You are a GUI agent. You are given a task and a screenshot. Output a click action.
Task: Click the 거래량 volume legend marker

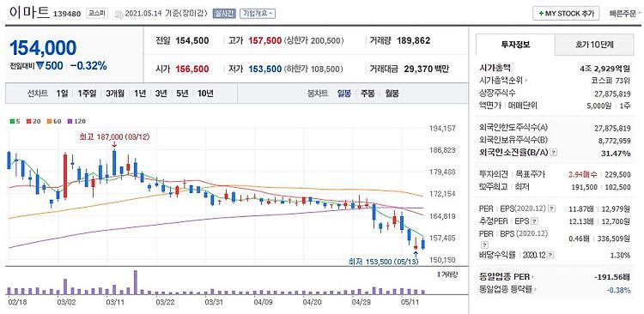(x=439, y=275)
